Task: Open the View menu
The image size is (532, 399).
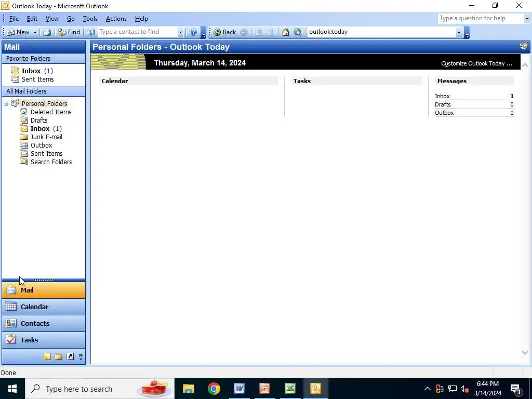Action: [52, 19]
